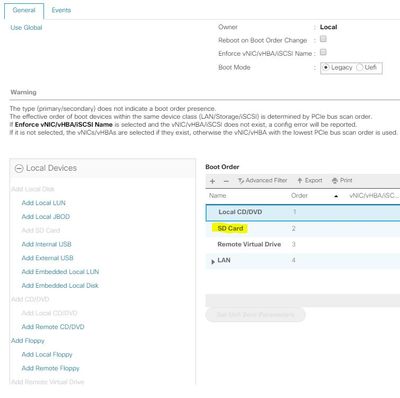Select SD Card boot order row

click(x=303, y=229)
